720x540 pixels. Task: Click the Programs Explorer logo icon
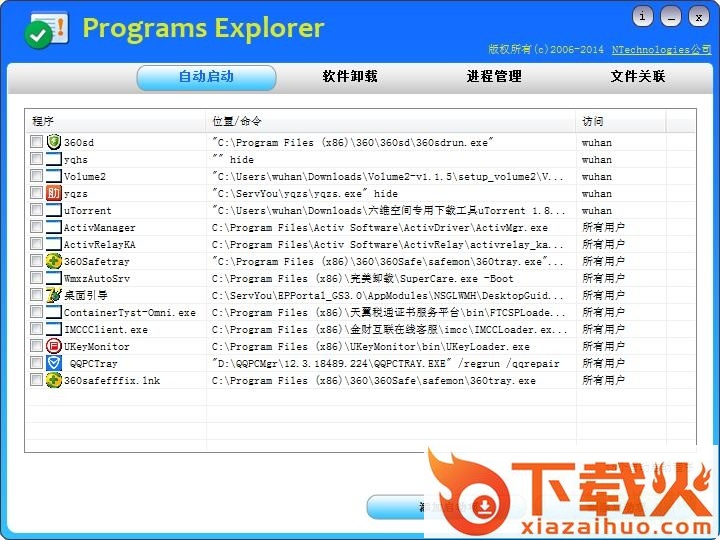point(46,29)
